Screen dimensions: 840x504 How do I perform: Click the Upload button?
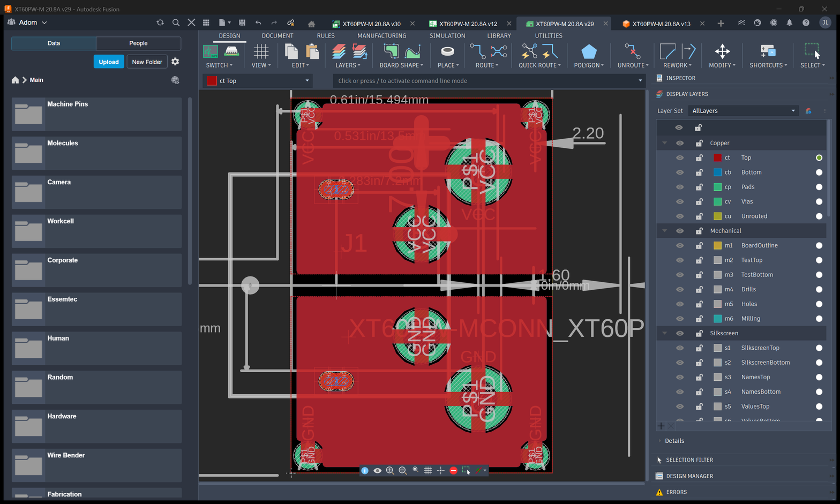(x=109, y=62)
